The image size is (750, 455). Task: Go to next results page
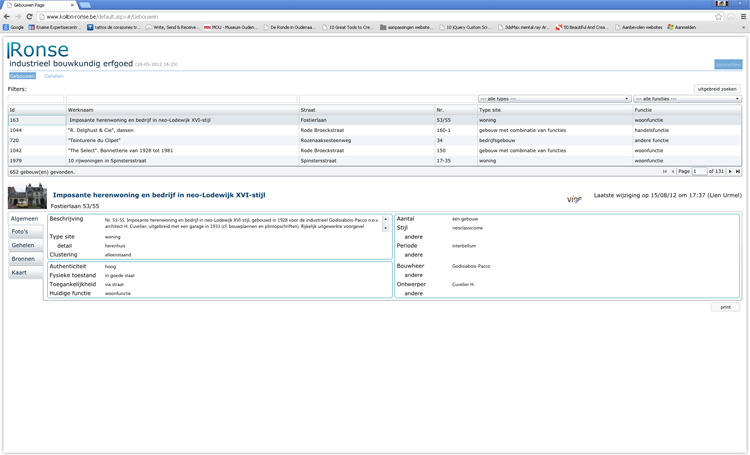[730, 171]
